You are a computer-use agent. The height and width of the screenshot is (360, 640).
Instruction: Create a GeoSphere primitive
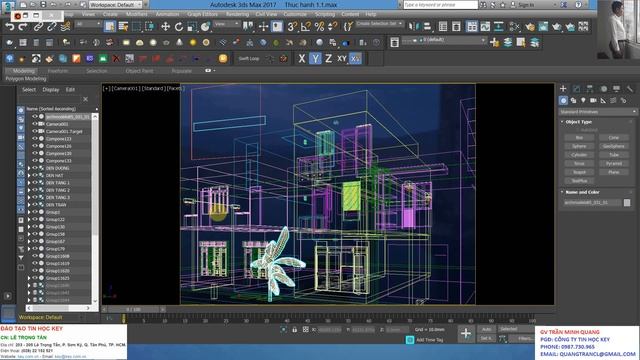[614, 146]
